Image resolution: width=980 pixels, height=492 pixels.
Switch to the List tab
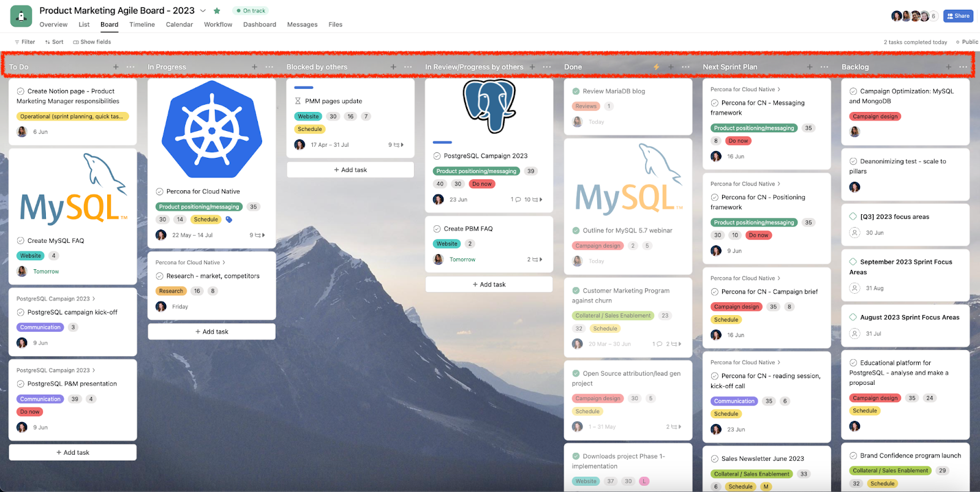click(84, 24)
